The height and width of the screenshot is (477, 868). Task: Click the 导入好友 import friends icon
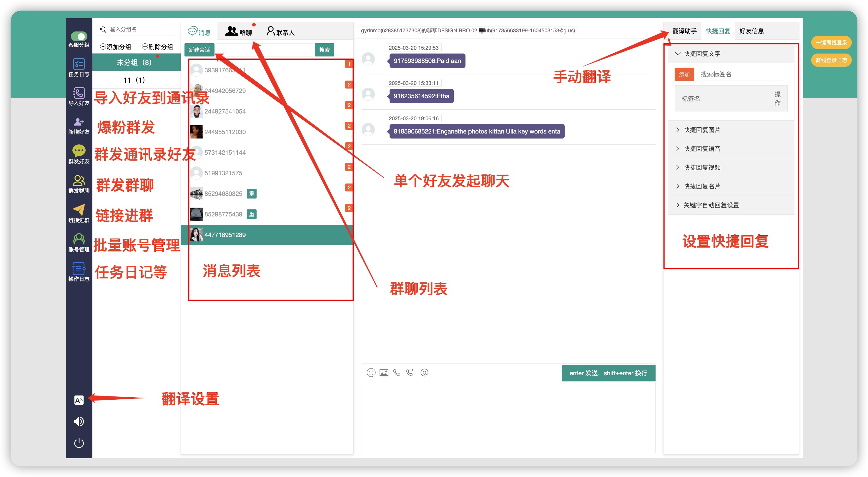(x=79, y=93)
